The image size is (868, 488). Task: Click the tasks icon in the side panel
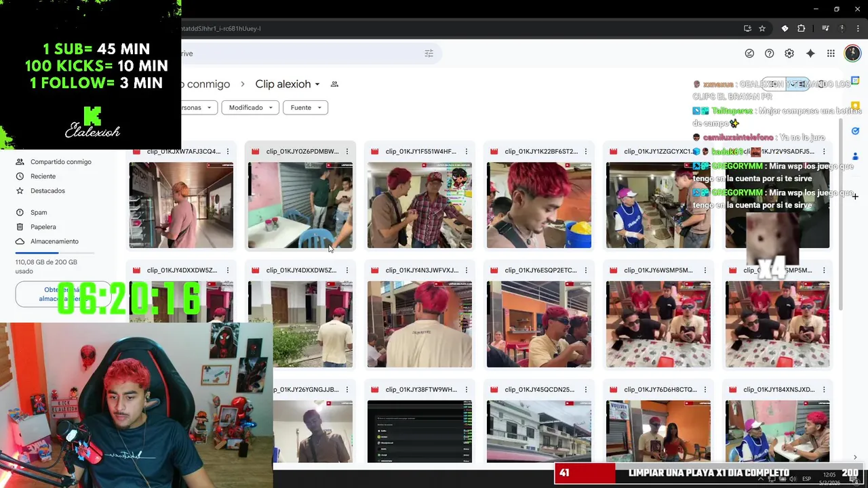coord(855,131)
